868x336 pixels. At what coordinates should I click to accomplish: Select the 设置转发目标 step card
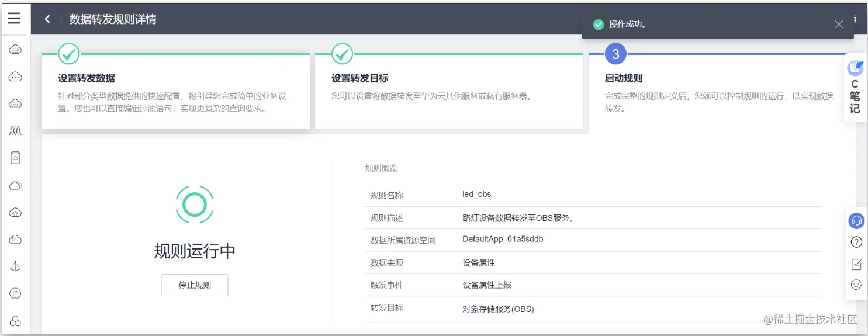pyautogui.click(x=449, y=91)
